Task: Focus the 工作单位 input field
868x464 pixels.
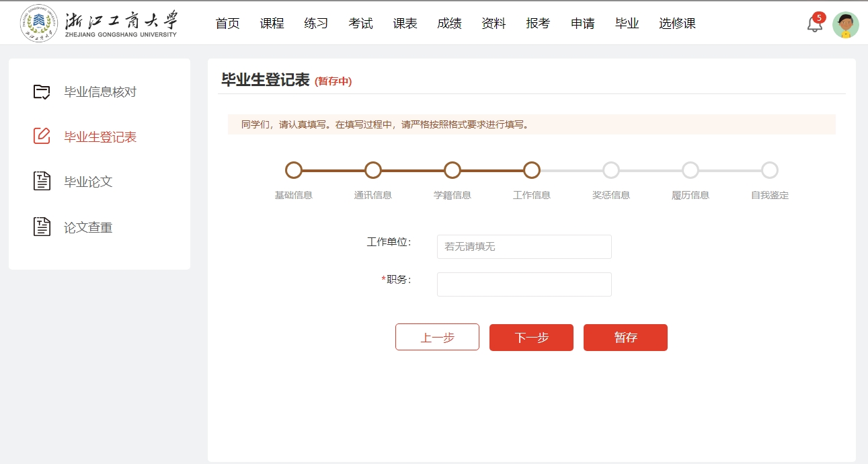Action: coord(524,247)
